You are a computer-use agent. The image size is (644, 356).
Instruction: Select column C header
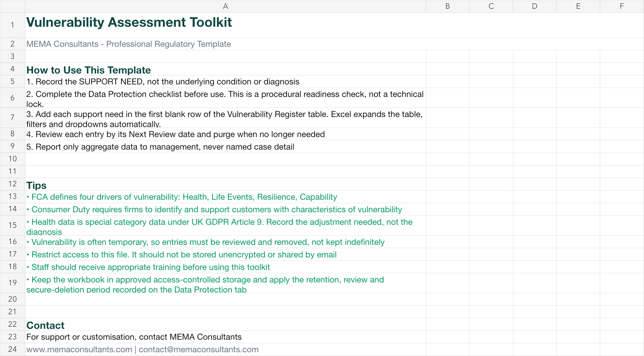(491, 6)
